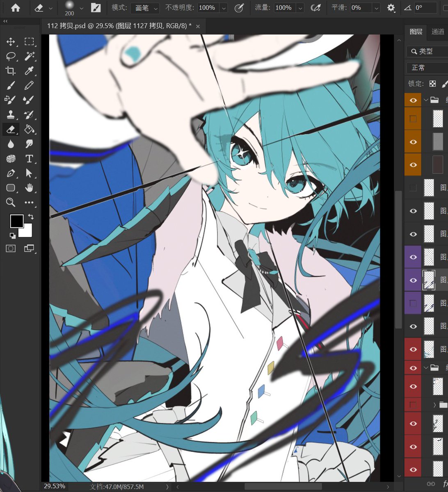The height and width of the screenshot is (492, 448).
Task: Open the 平滑 smoothing slider dropdown
Action: (376, 8)
